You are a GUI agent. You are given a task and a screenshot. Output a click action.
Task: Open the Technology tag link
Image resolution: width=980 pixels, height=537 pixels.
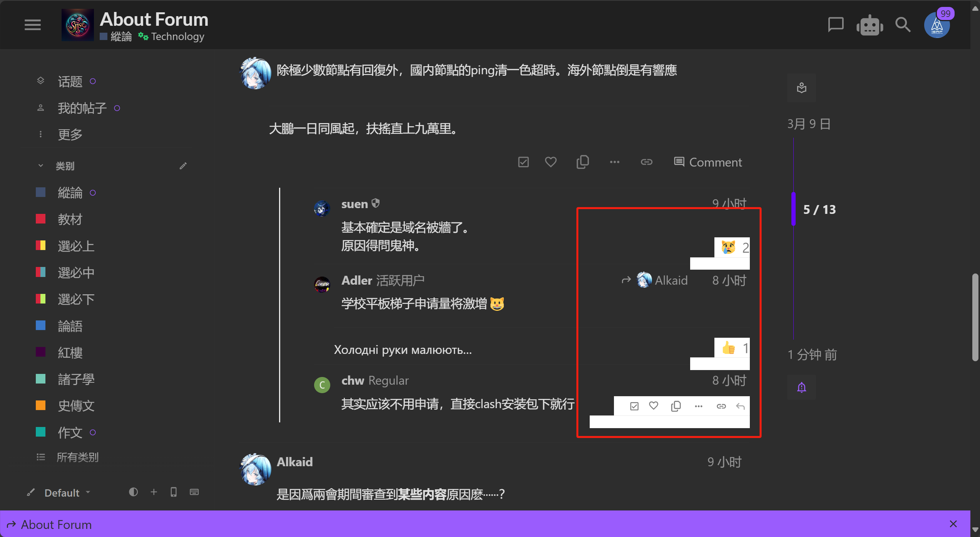coord(177,37)
